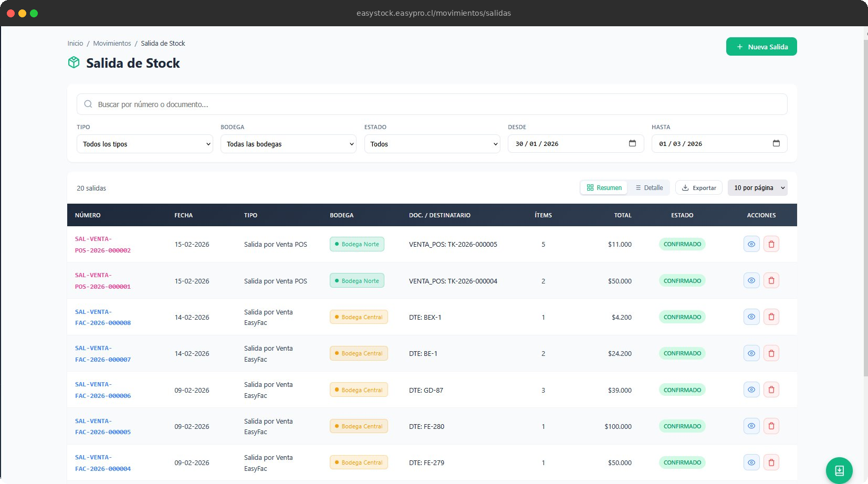Open the calendar icon in the HASTA date field
Image resolution: width=868 pixels, height=484 pixels.
coord(777,143)
